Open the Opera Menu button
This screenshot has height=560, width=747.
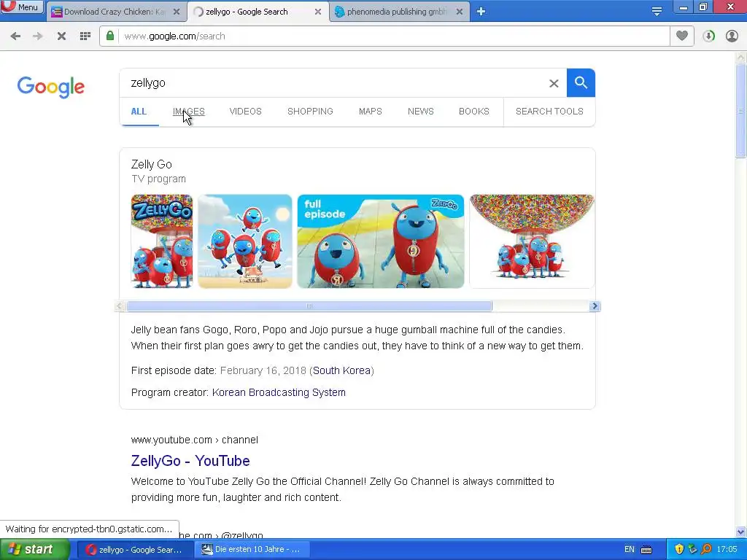22,7
